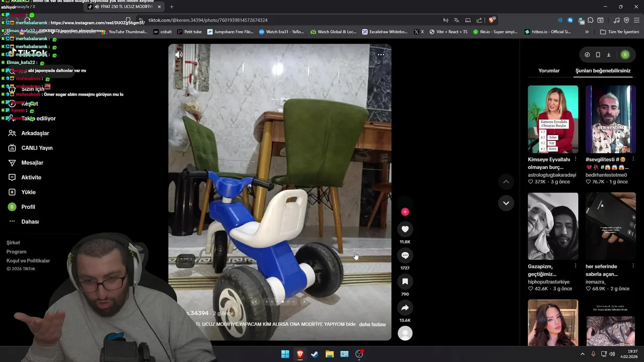
Task: Open the green B profile avatar menu
Action: [625, 55]
